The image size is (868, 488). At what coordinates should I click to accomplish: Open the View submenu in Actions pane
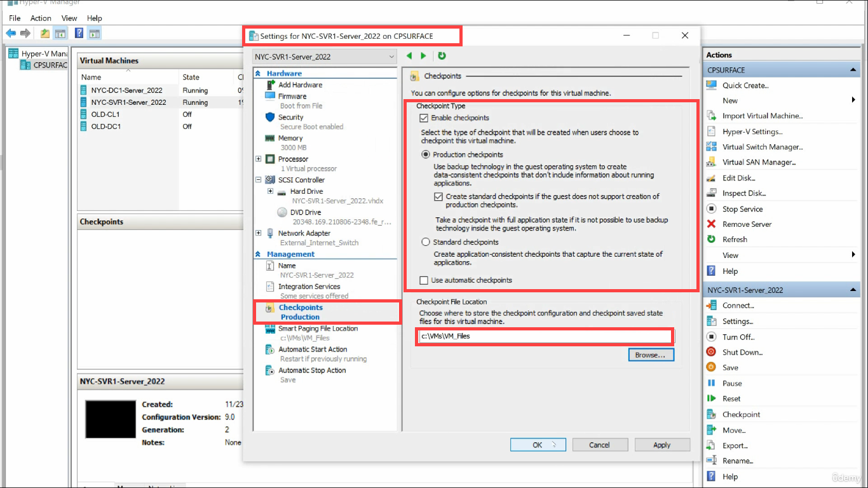(x=782, y=255)
